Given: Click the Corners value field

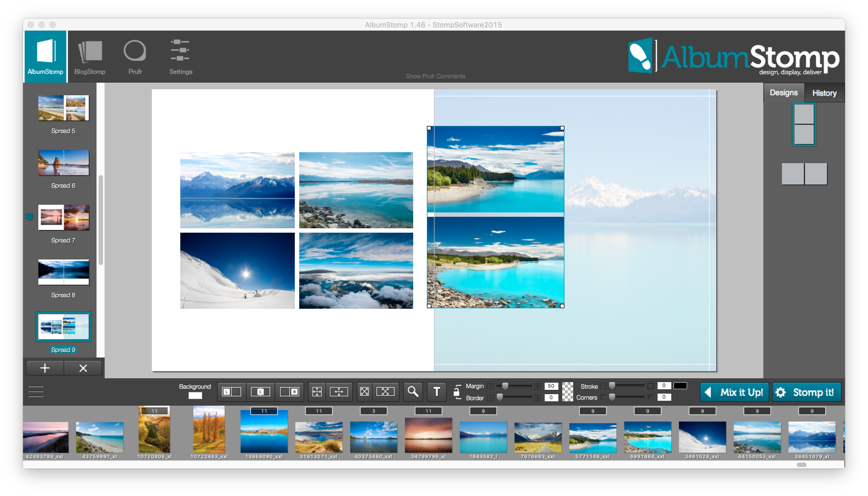Looking at the screenshot, I should click(x=664, y=397).
